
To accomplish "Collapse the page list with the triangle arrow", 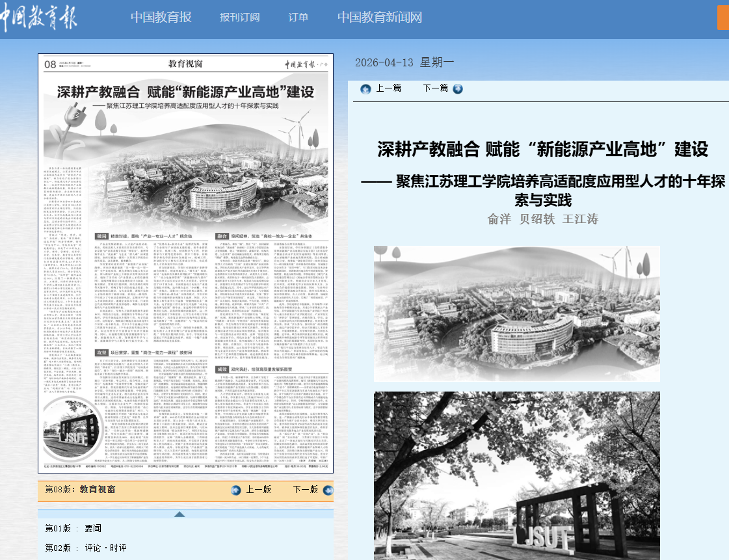I will (x=179, y=514).
